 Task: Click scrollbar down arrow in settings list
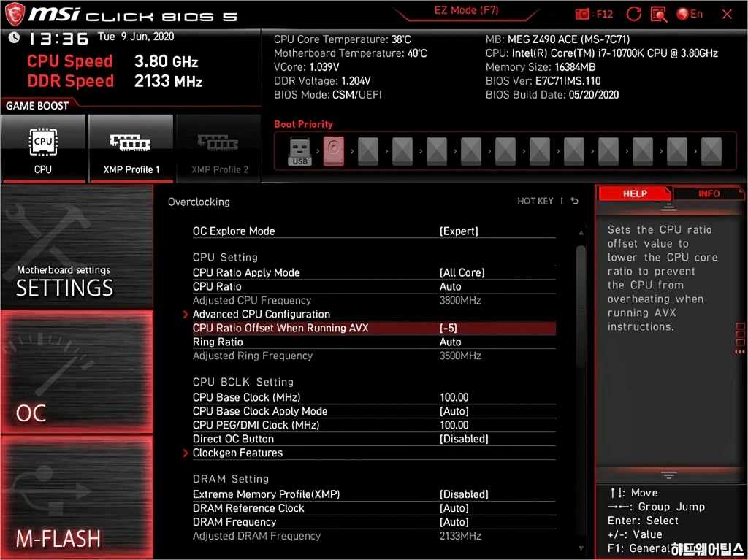pyautogui.click(x=581, y=548)
